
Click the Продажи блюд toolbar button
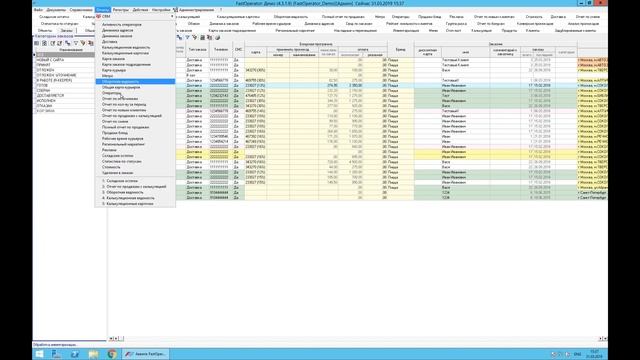point(429,17)
